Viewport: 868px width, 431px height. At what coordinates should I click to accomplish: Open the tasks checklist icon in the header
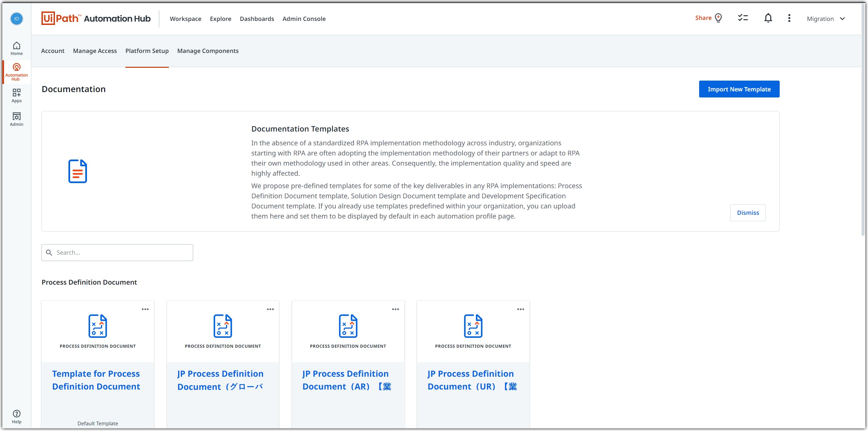click(x=743, y=18)
